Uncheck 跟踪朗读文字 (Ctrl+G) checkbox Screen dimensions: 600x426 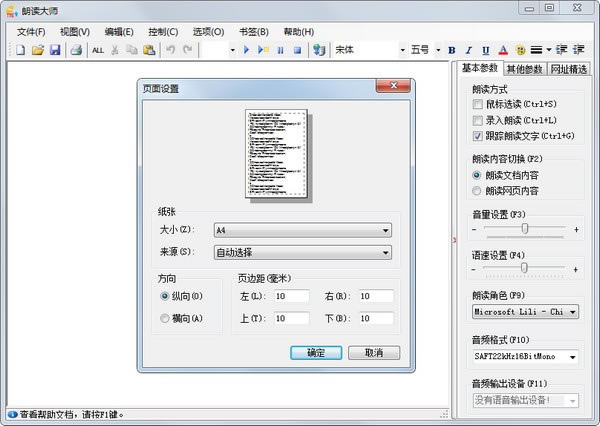(478, 136)
